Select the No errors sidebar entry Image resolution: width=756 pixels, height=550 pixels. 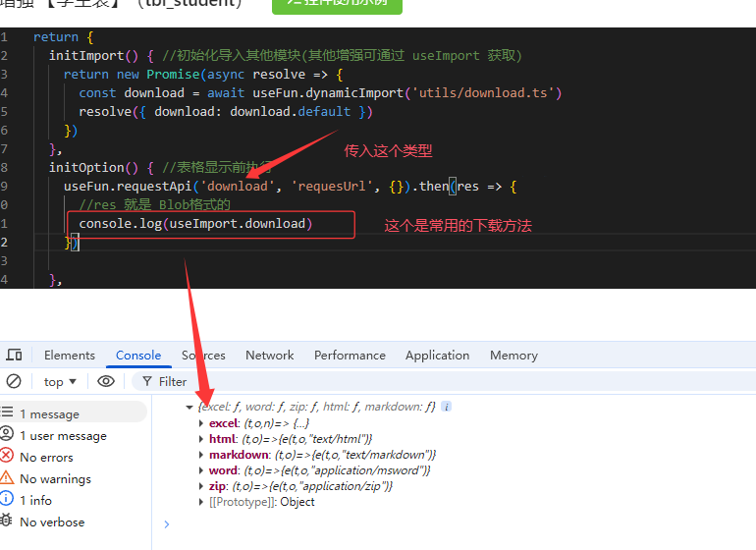pyautogui.click(x=45, y=457)
